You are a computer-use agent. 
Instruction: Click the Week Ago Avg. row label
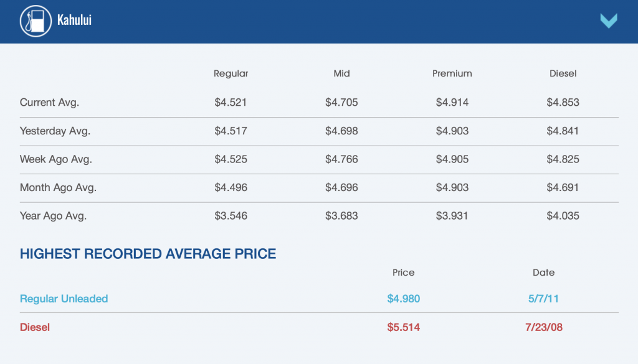click(55, 159)
